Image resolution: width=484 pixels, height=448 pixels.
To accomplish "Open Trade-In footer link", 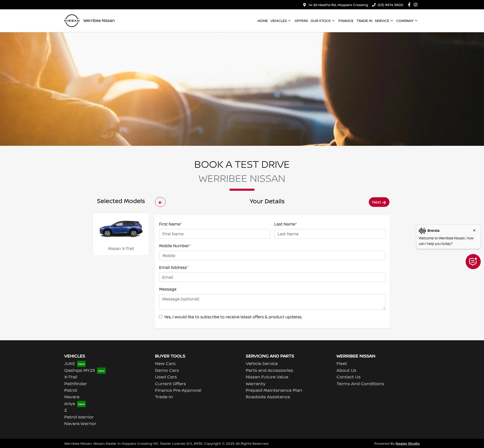I will 164,397.
